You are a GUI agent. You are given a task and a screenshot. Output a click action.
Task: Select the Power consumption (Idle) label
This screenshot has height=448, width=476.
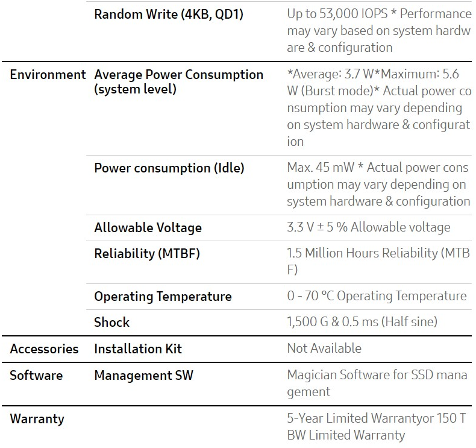point(169,168)
